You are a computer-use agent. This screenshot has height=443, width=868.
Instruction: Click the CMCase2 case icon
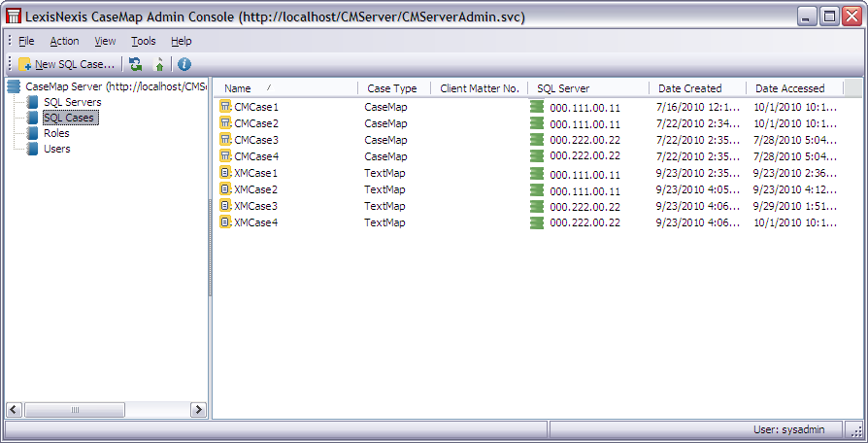(225, 123)
